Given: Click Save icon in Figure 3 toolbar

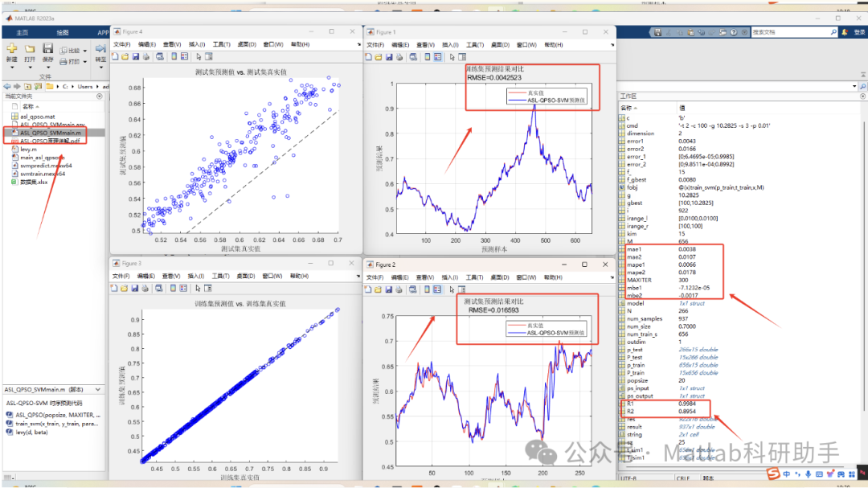Looking at the screenshot, I should tap(134, 288).
